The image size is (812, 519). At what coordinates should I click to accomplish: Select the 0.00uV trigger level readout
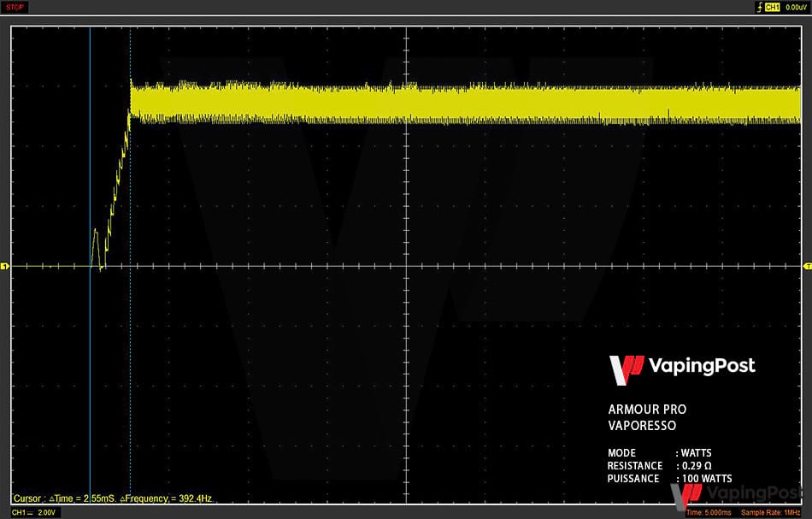[796, 7]
